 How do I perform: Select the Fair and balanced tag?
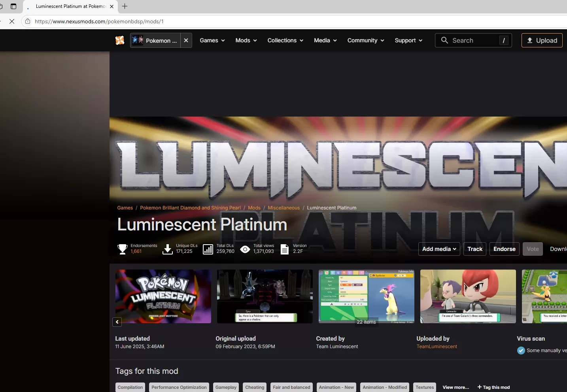291,387
